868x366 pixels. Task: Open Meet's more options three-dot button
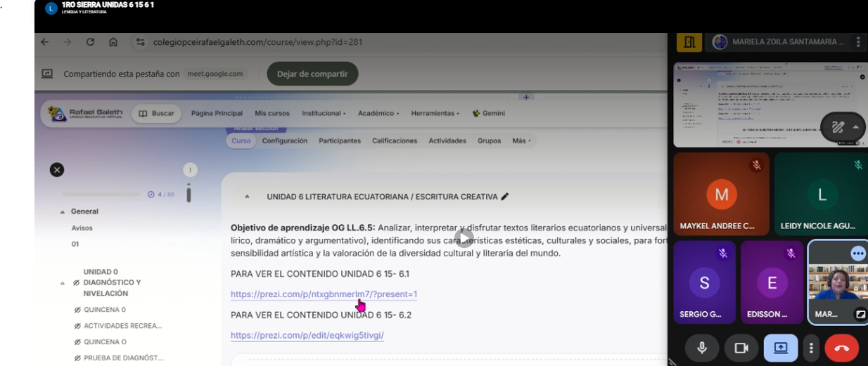tap(812, 348)
